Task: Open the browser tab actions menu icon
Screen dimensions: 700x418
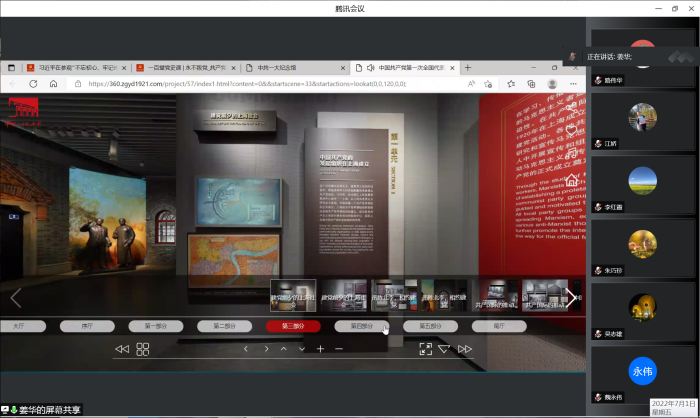Action: (12, 68)
